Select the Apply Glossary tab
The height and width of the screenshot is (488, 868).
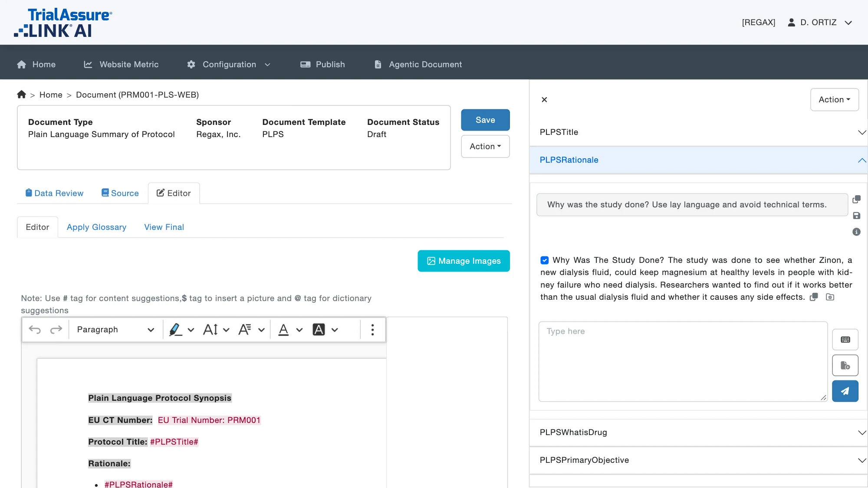(96, 227)
